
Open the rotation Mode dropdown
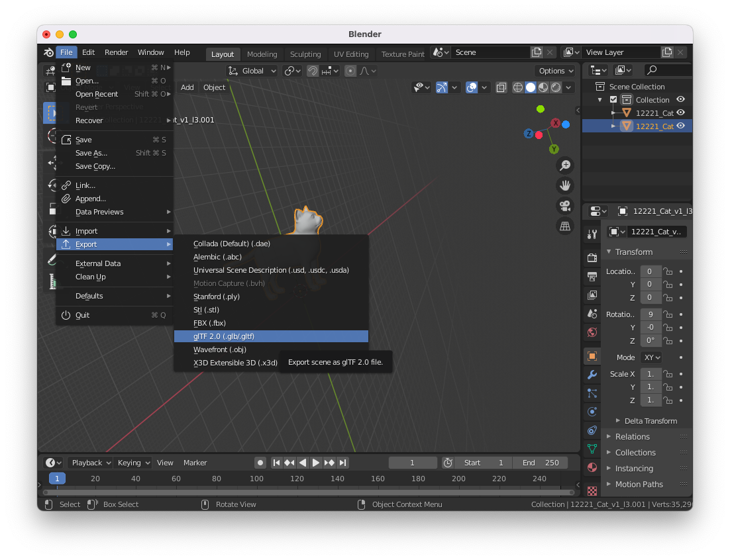click(x=652, y=357)
